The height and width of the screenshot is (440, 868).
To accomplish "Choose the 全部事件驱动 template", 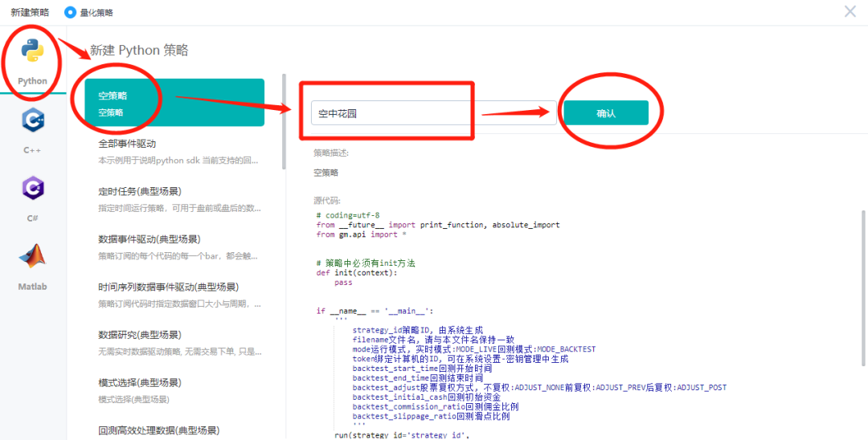I will click(174, 152).
